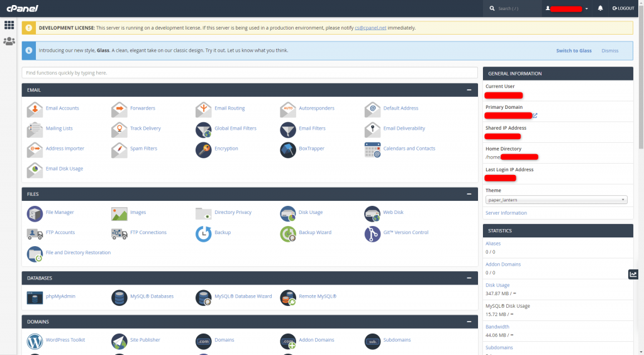
Task: Open the WordPress Toolkit icon
Action: point(35,341)
